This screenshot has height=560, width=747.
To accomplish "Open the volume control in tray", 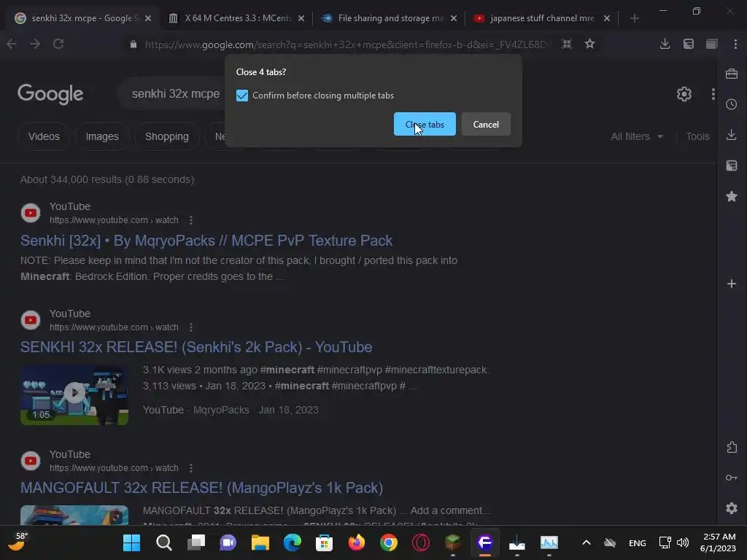I will (683, 542).
